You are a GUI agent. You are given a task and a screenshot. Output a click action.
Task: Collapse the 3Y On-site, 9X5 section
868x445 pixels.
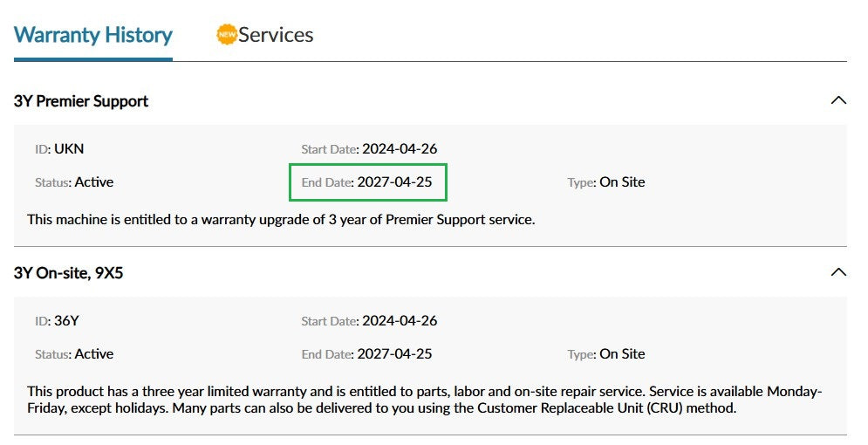(838, 272)
